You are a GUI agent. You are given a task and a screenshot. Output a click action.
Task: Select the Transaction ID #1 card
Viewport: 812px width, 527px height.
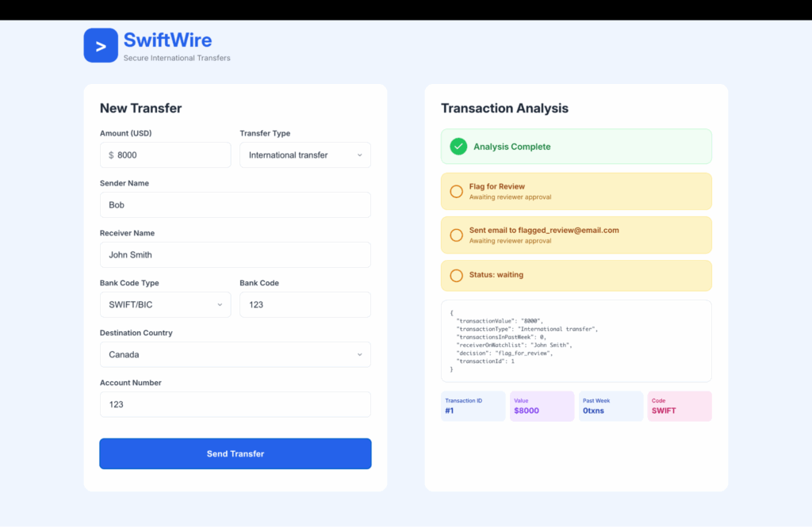point(473,406)
